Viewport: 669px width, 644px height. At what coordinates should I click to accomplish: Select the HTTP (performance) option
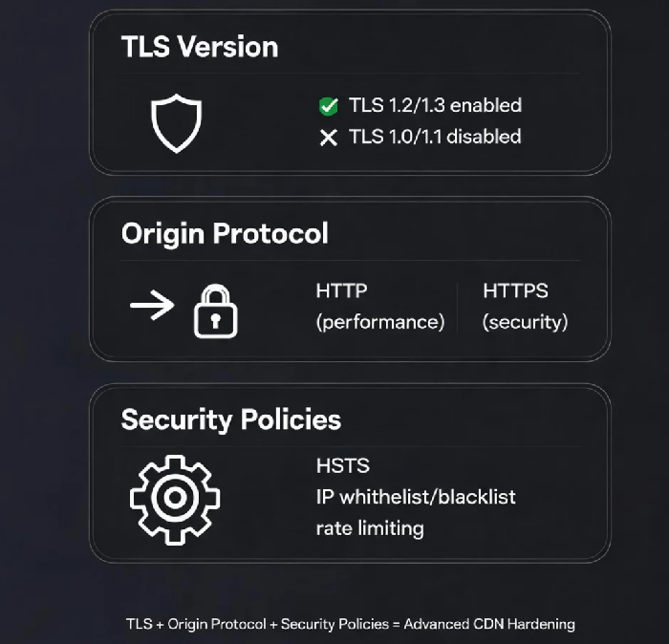coord(380,307)
